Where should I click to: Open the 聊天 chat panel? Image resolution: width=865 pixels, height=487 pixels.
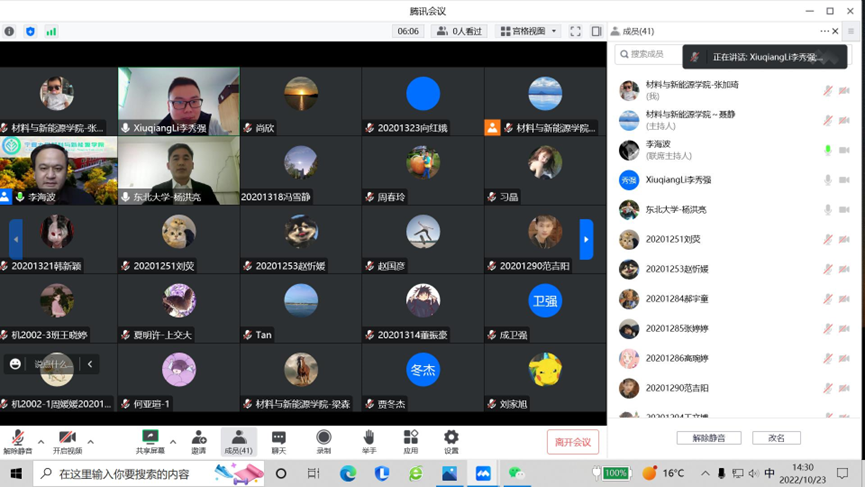point(279,441)
